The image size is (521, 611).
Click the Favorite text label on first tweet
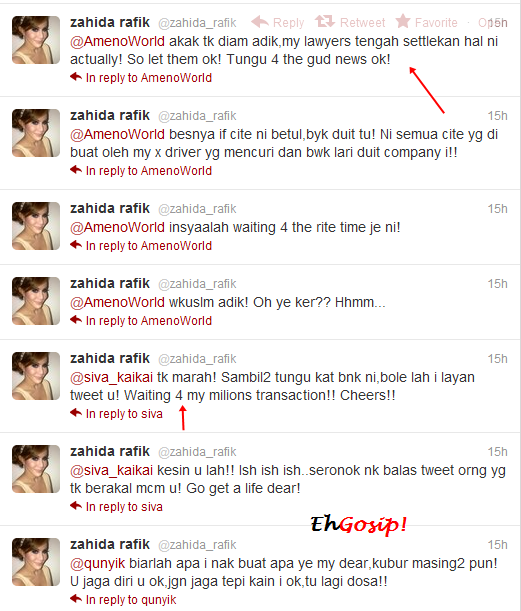click(x=436, y=23)
